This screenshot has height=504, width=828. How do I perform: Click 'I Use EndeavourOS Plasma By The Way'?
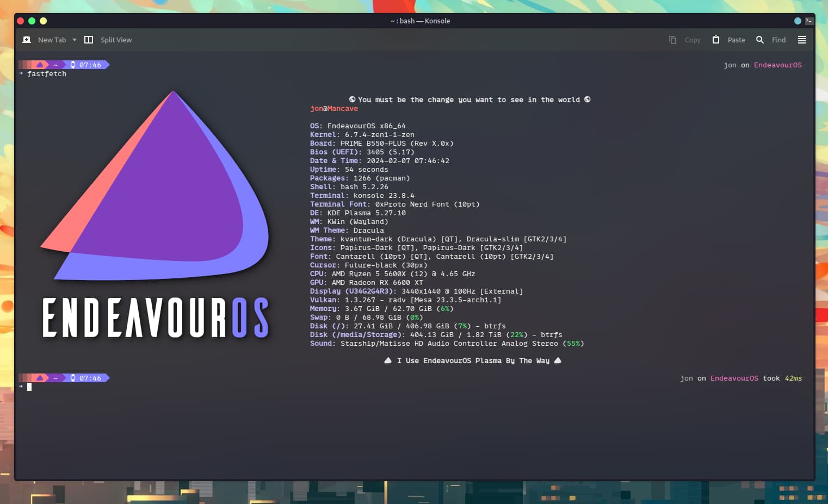pos(472,361)
